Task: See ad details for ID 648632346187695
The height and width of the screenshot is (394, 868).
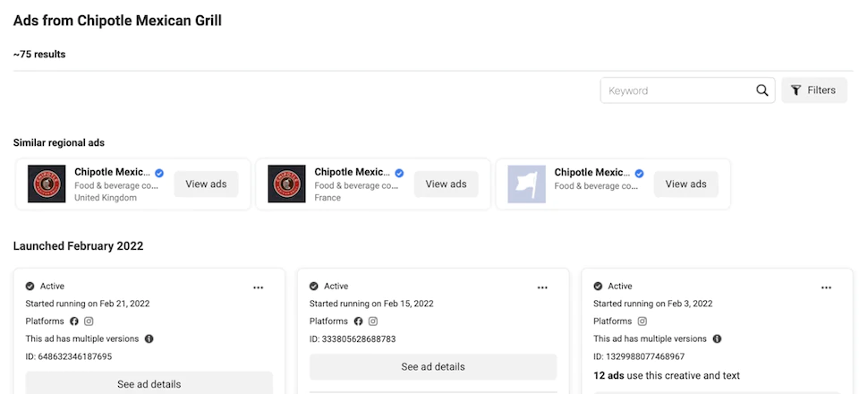Action: coord(149,384)
